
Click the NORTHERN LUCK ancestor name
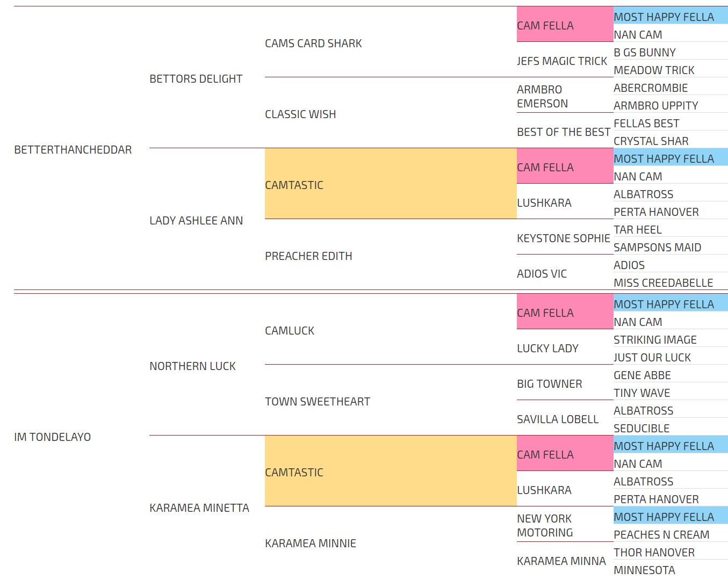192,366
